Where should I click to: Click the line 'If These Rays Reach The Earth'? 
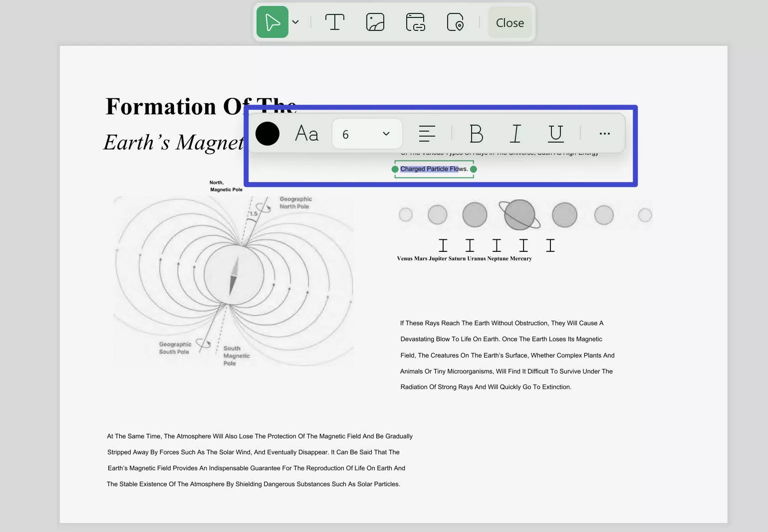point(502,323)
